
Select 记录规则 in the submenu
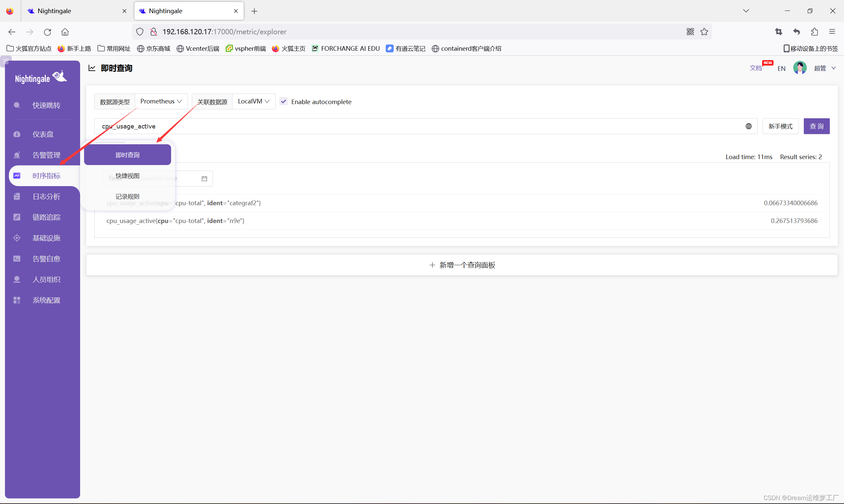click(128, 197)
